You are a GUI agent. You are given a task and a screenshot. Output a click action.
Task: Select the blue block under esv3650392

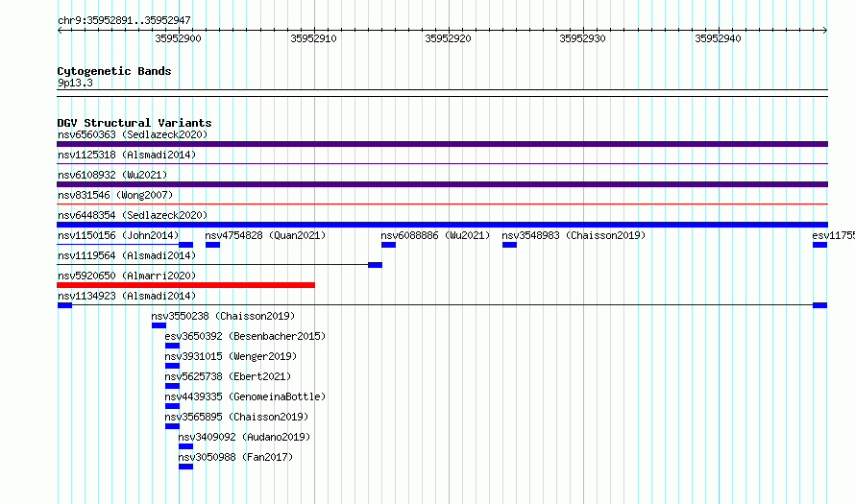point(172,346)
